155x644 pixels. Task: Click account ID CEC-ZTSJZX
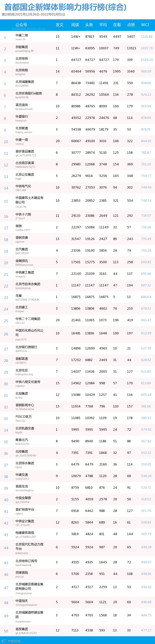22,525
